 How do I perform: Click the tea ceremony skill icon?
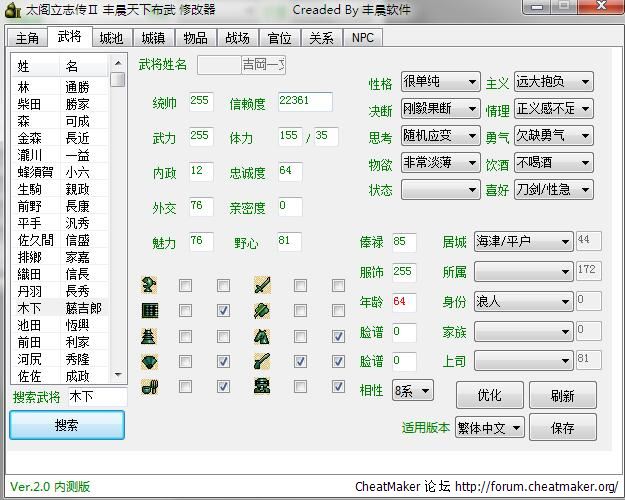[x=149, y=387]
